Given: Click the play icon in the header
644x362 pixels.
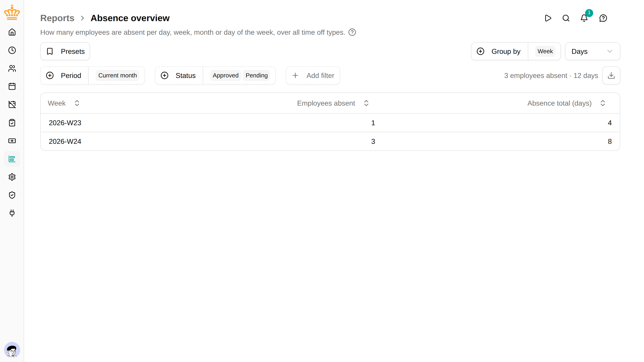Looking at the screenshot, I should [548, 18].
